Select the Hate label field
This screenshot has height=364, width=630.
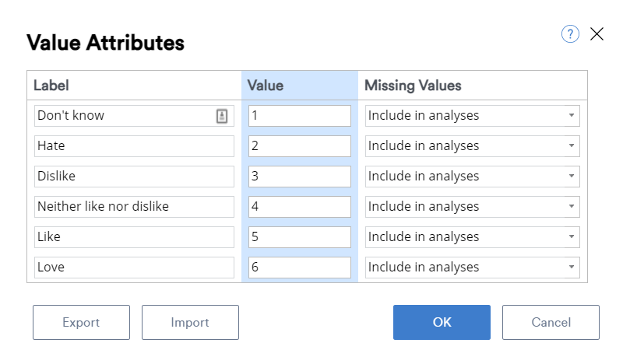point(134,146)
